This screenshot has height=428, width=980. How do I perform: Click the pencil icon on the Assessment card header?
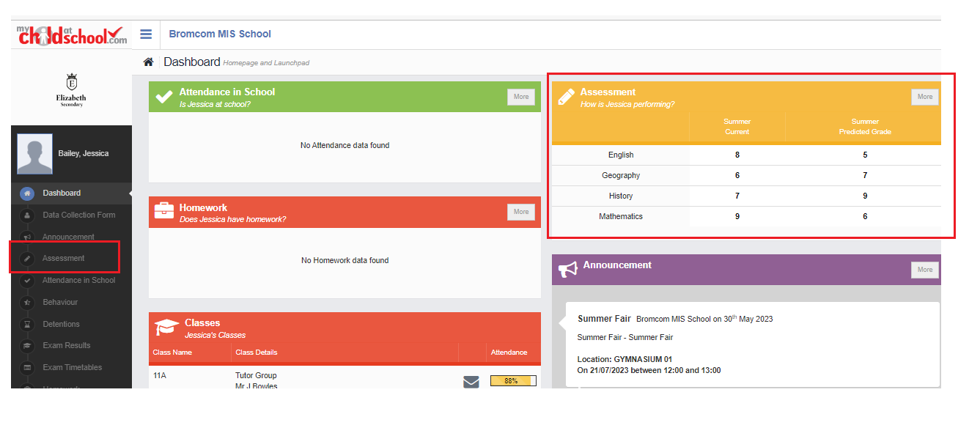(x=566, y=97)
